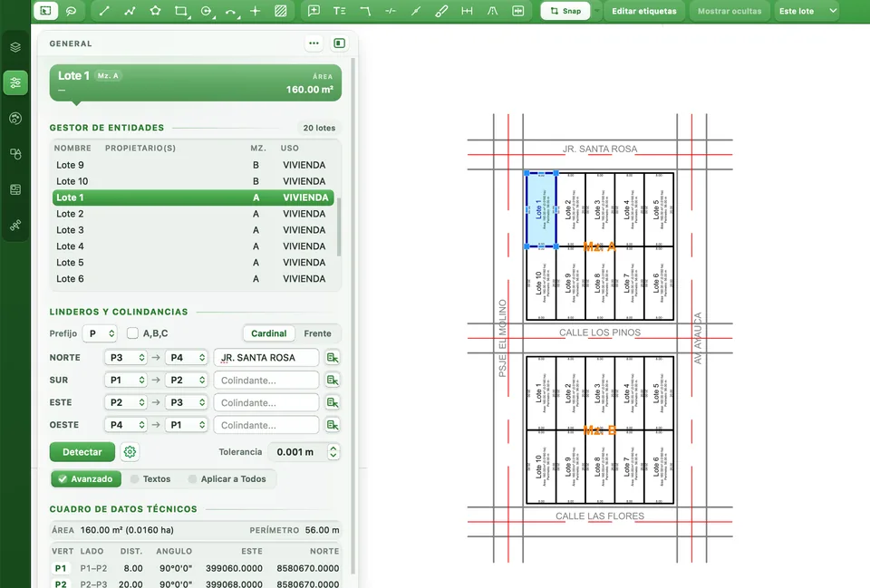
Task: Toggle the Avanzado option off
Action: (x=86, y=478)
